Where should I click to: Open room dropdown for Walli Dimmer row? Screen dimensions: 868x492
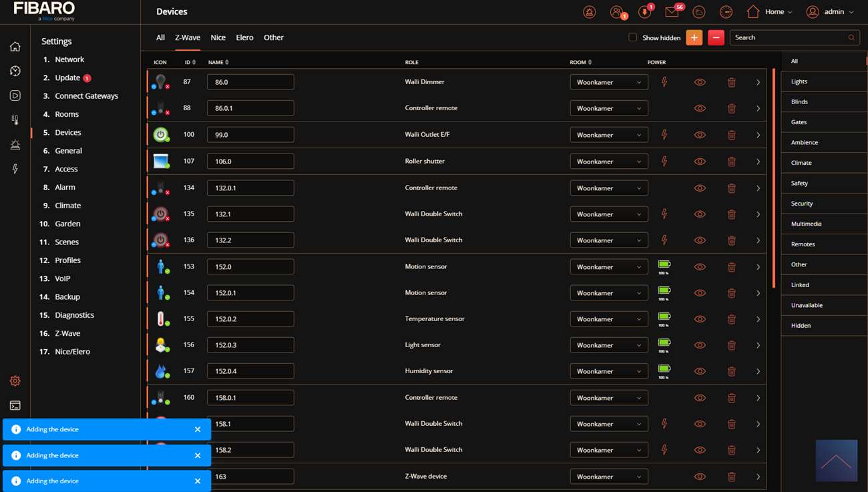point(608,82)
